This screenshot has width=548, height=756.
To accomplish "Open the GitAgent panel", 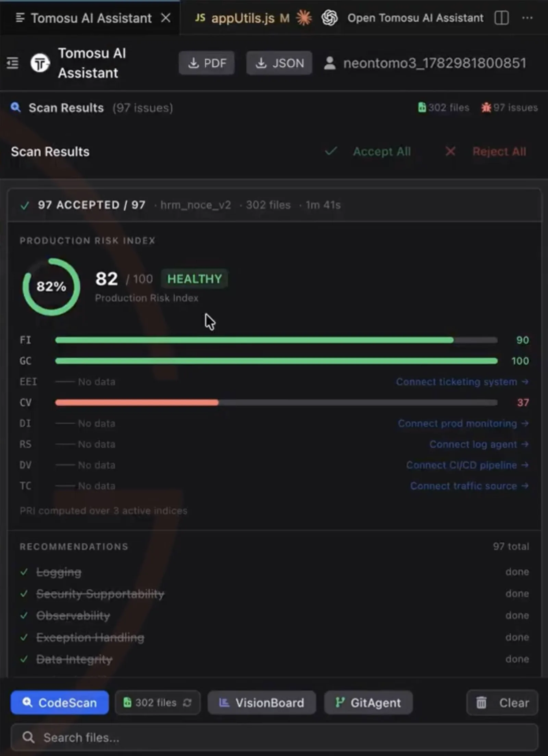I will pos(368,703).
